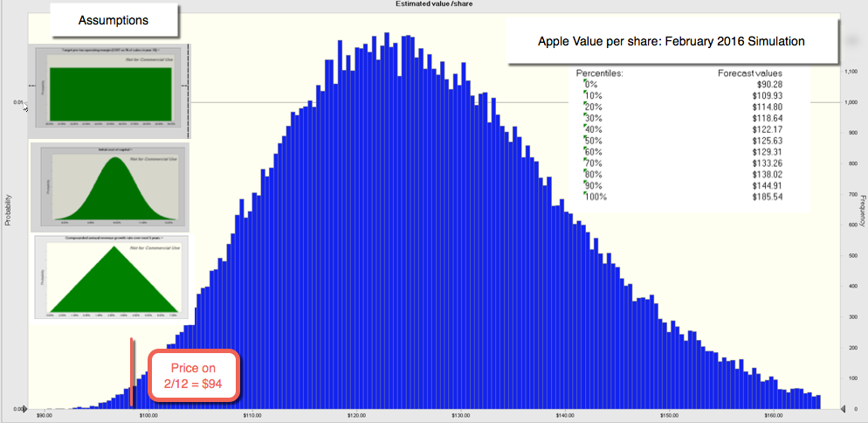Viewport: 868px width, 423px height.
Task: Select the 20% percentile row label
Action: (595, 107)
